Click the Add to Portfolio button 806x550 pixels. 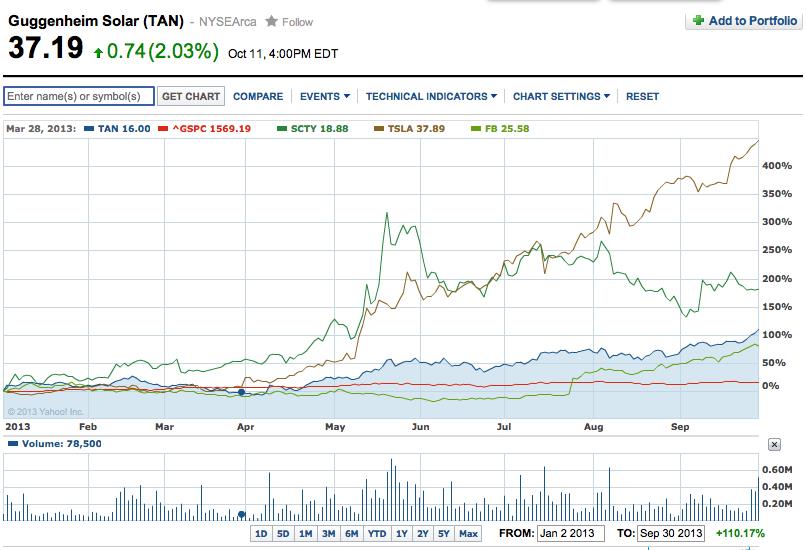click(x=744, y=21)
